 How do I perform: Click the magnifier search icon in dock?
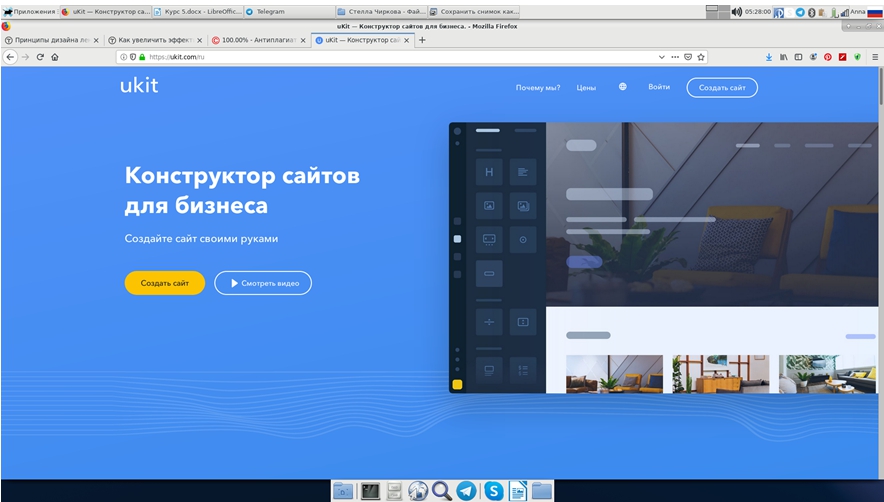pyautogui.click(x=442, y=491)
